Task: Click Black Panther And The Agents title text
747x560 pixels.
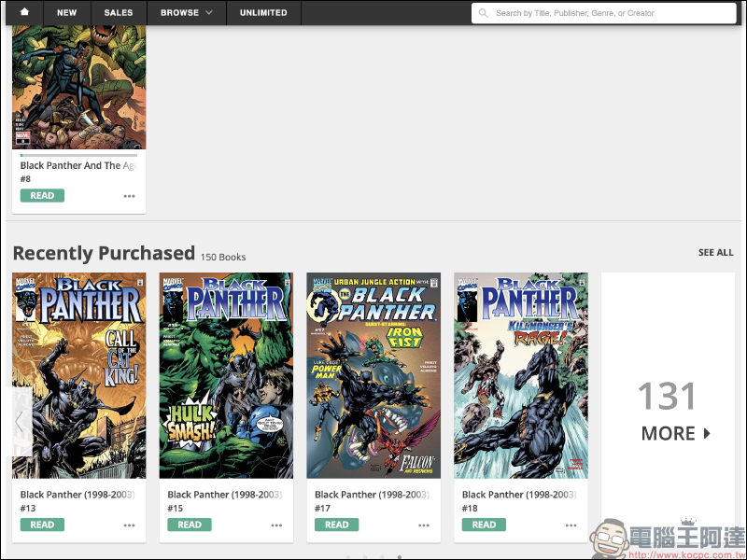Action: click(x=78, y=166)
